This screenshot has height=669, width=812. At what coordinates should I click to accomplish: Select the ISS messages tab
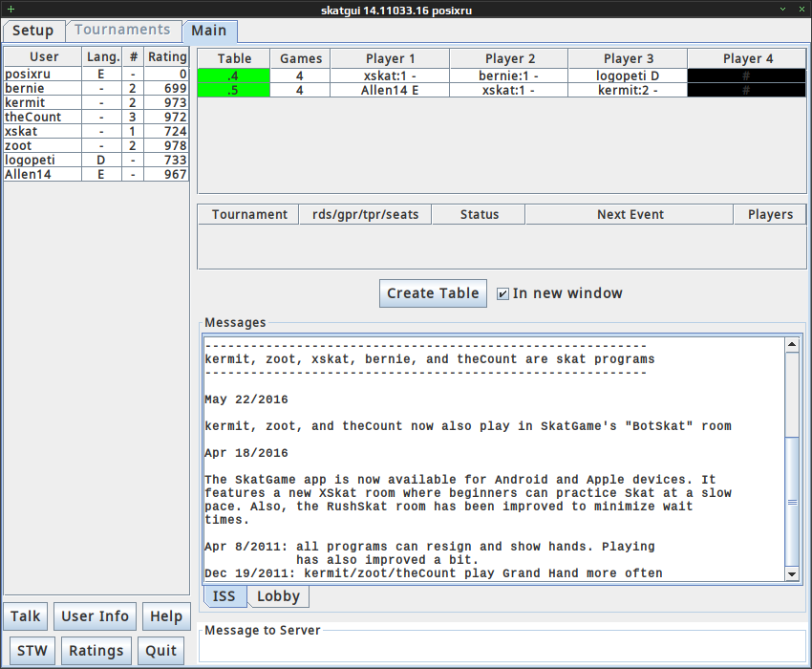(224, 596)
